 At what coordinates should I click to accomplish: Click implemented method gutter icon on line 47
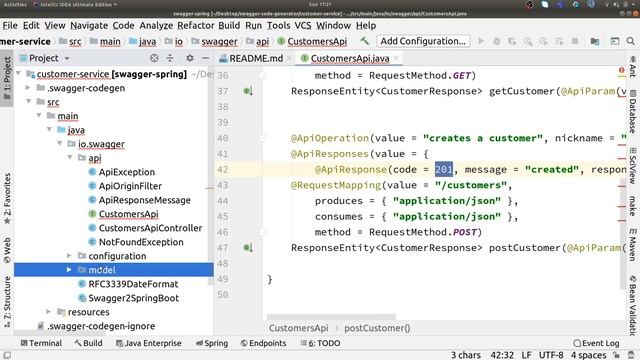click(248, 248)
